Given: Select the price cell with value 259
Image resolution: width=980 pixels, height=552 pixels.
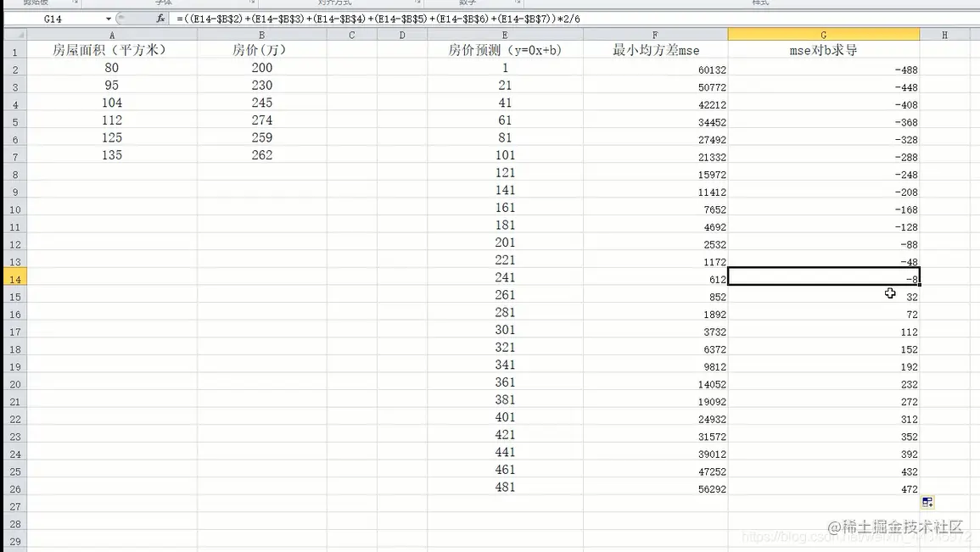Looking at the screenshot, I should [262, 138].
